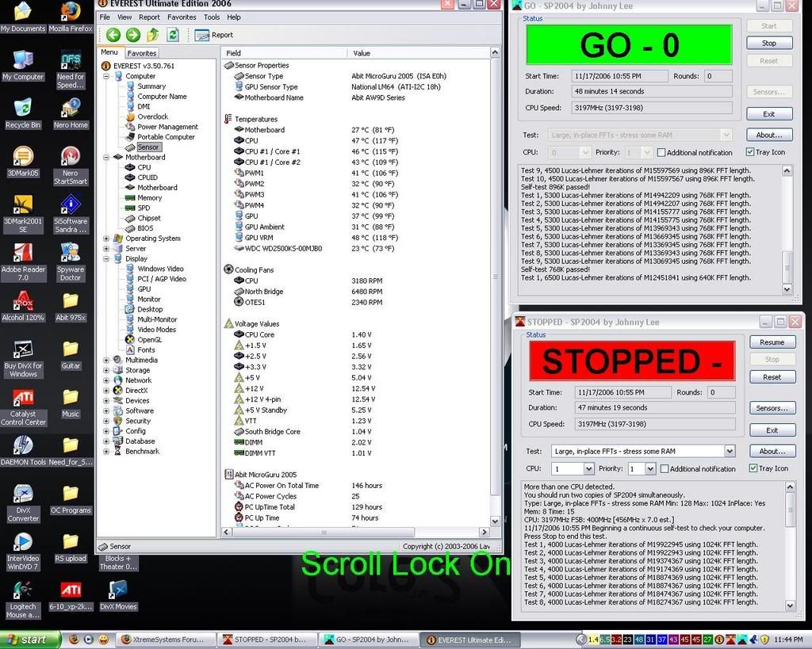Launch DAEMON Tools from the desktop
Viewport: 812px width, 649px height.
pos(23,450)
